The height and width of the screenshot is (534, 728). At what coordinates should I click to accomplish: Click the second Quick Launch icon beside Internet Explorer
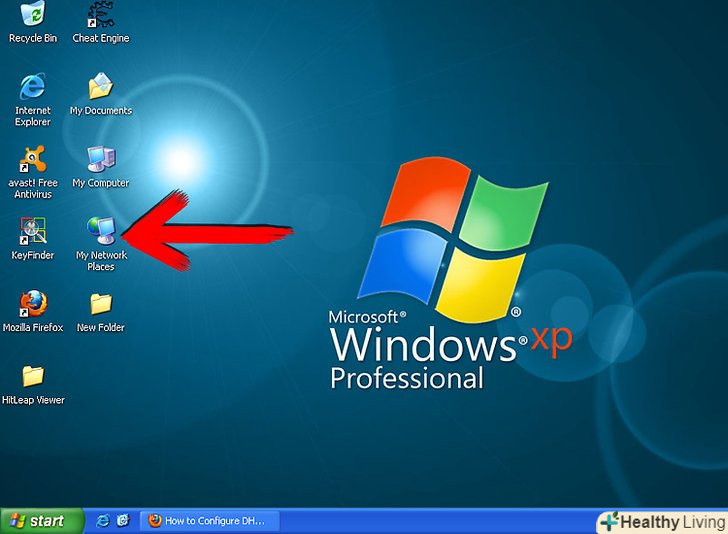coord(123,521)
